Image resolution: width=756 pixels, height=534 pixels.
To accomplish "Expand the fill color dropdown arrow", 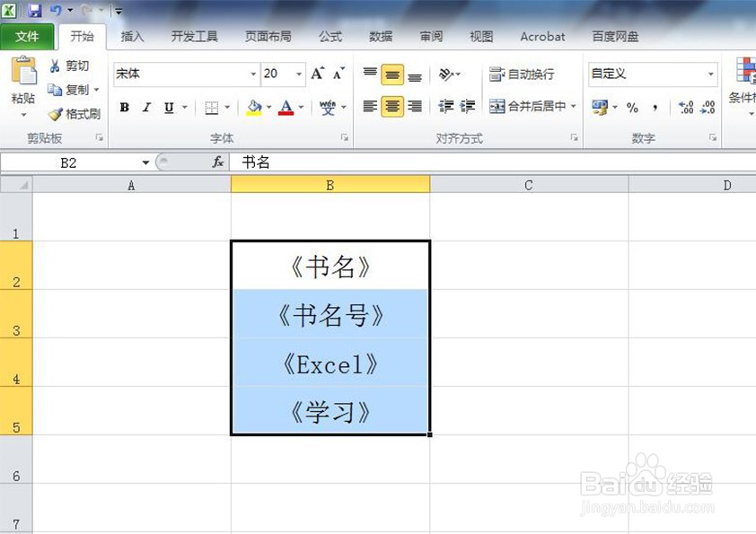I will coord(269,107).
